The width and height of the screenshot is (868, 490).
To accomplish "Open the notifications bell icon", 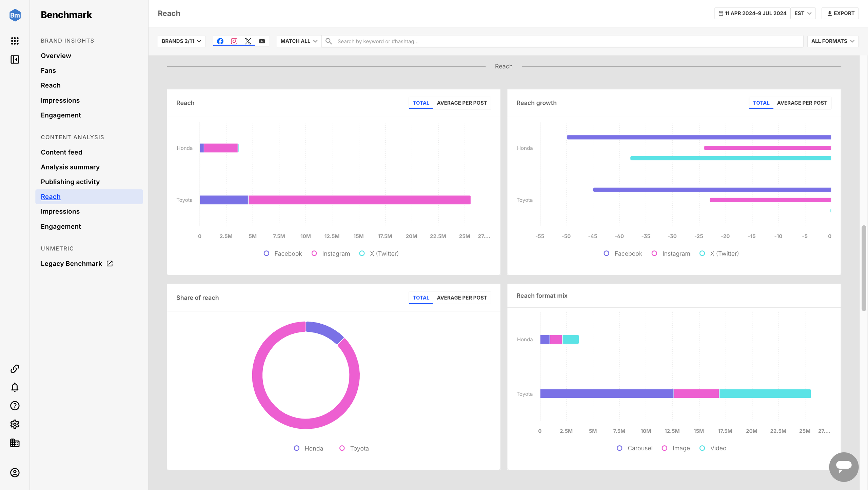I will (x=15, y=387).
